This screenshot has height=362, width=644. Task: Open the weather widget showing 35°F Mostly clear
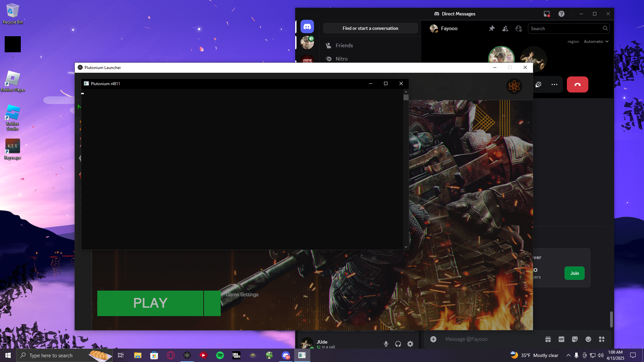coord(534,355)
